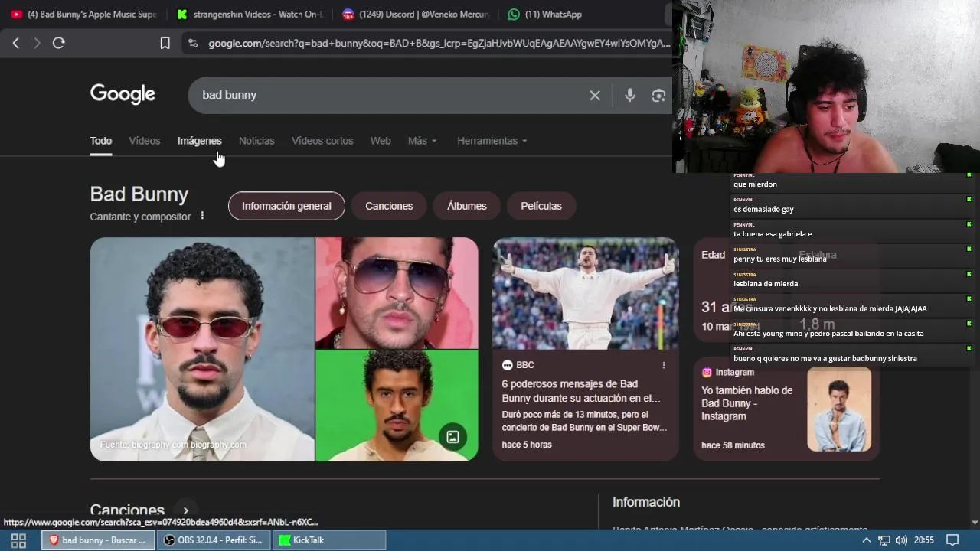
Task: Open the Más dropdown
Action: click(x=422, y=141)
